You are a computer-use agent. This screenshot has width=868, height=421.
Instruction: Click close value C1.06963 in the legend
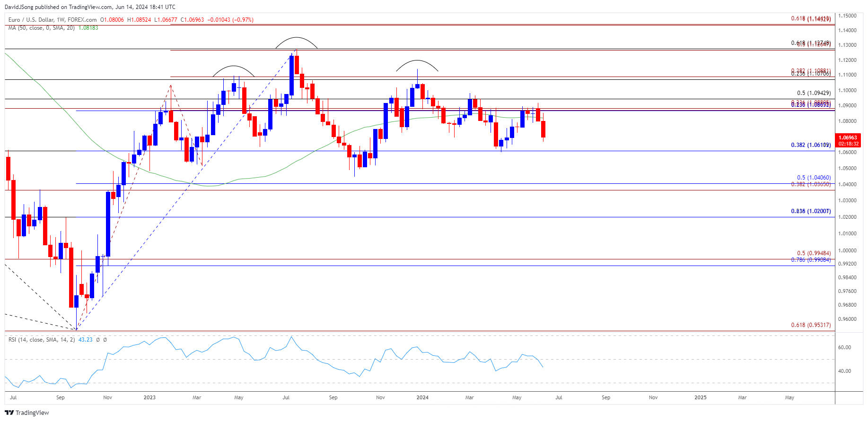point(192,20)
